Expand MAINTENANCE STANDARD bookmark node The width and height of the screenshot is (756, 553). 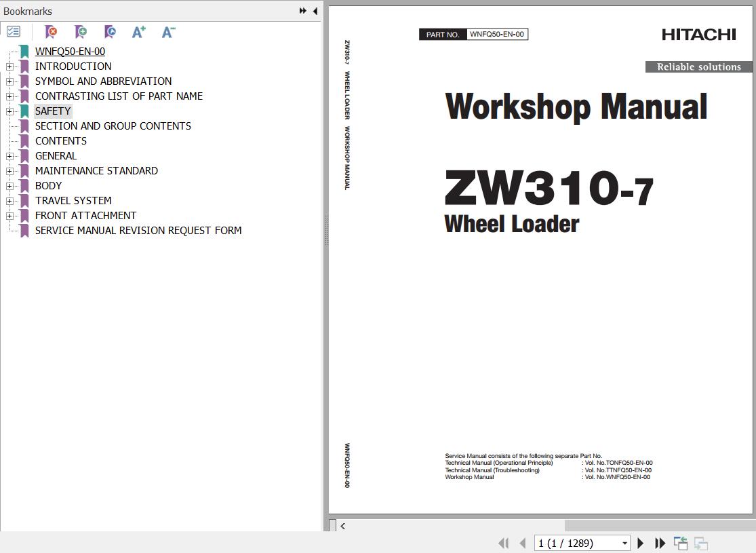9,171
